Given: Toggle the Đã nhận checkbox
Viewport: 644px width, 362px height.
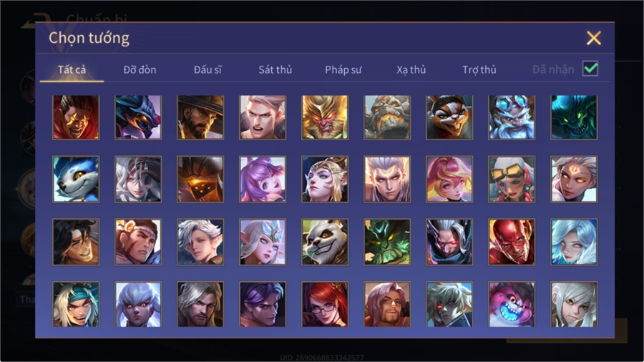Looking at the screenshot, I should 590,69.
